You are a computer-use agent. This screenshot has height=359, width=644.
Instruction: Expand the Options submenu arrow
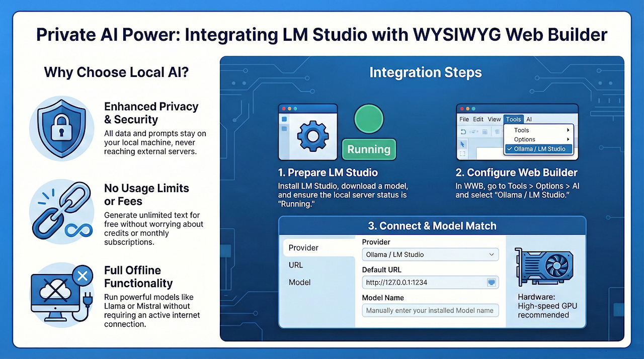[569, 139]
